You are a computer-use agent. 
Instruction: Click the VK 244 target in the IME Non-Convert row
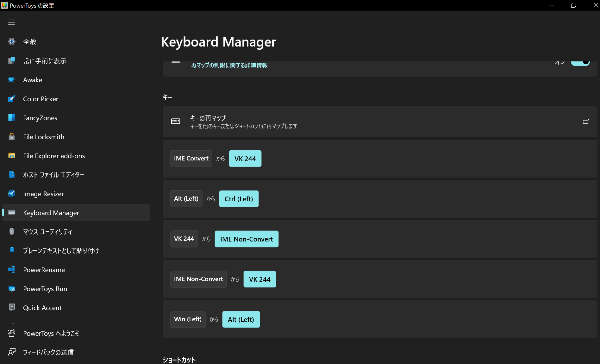coord(259,279)
